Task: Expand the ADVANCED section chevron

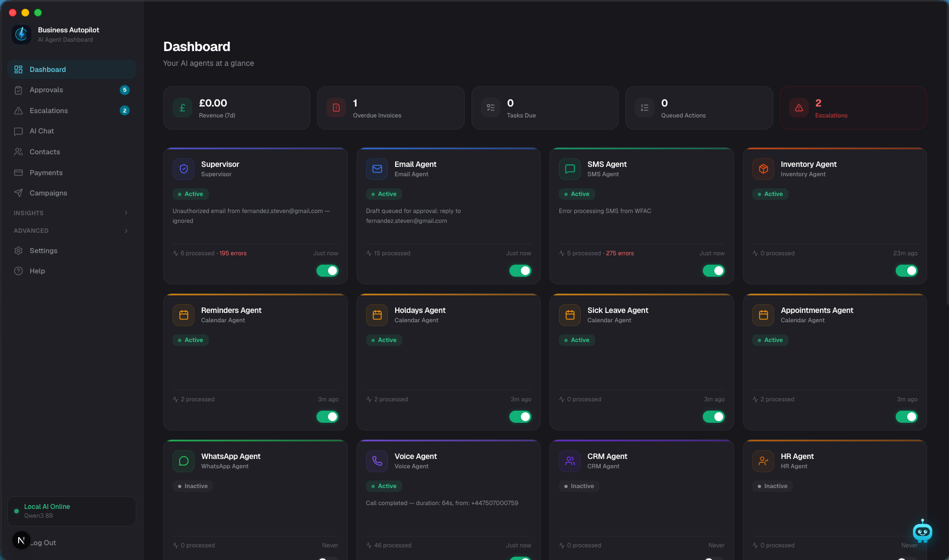Action: [126, 231]
